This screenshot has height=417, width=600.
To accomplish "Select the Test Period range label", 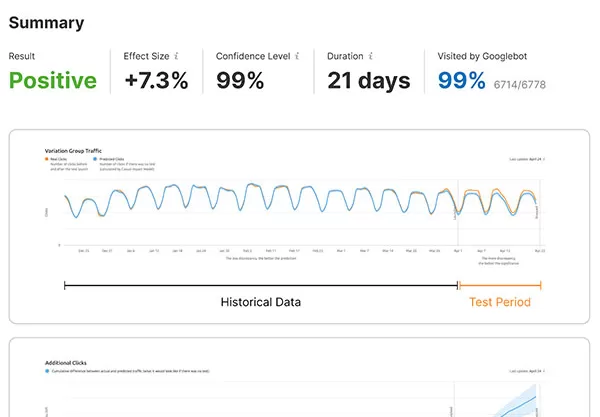I will pos(500,302).
